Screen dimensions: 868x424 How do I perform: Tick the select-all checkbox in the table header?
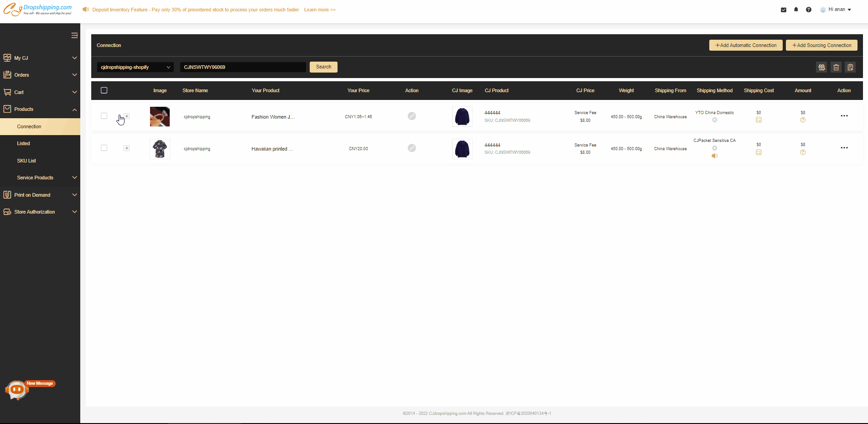[104, 90]
